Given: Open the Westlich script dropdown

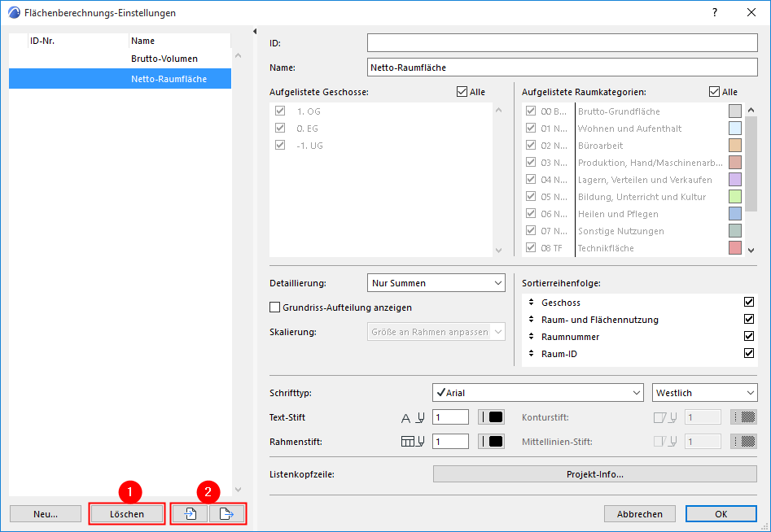Looking at the screenshot, I should (x=704, y=393).
